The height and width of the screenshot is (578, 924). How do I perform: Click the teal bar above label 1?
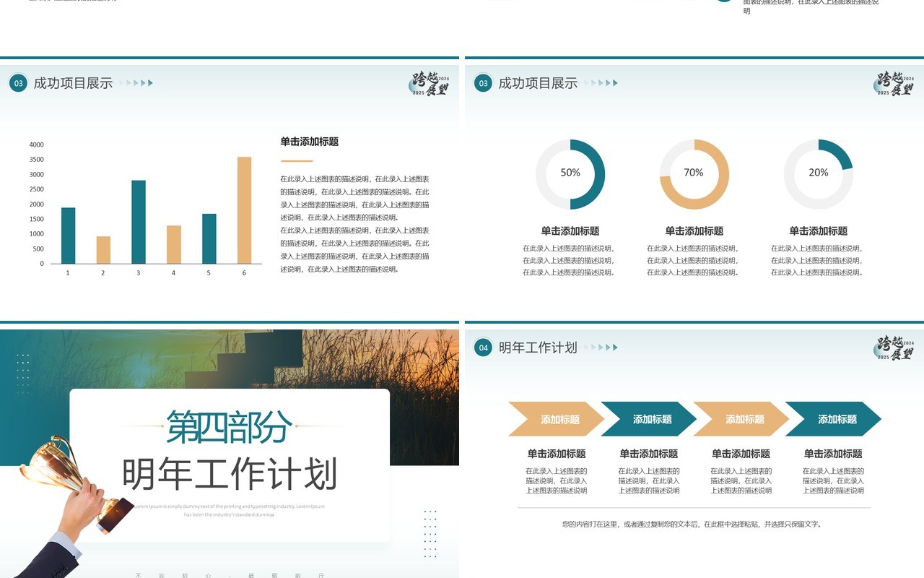[68, 236]
